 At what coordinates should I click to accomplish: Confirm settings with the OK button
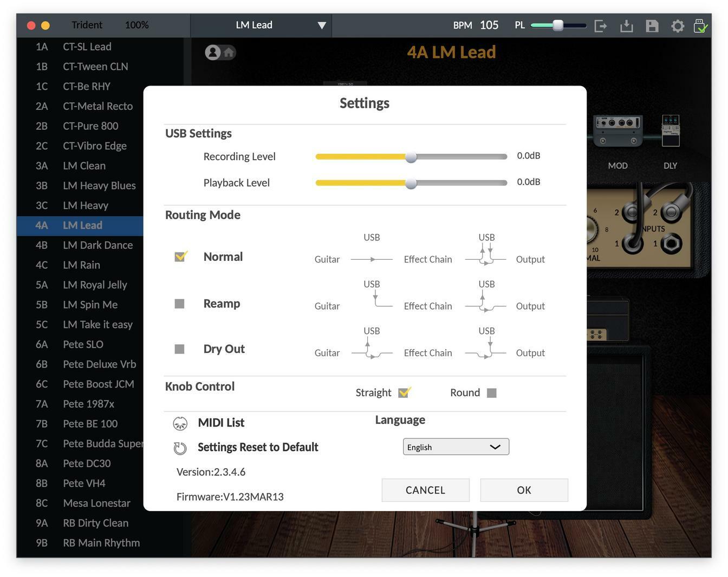[x=524, y=490]
